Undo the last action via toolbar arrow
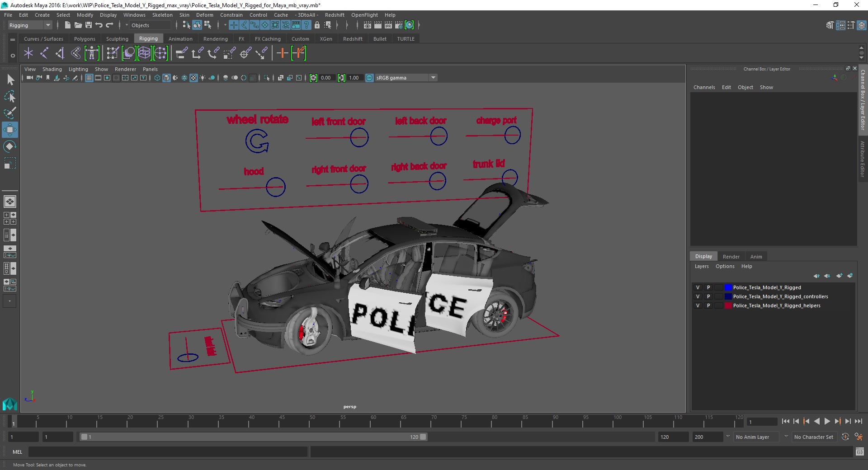The height and width of the screenshot is (470, 868). pos(99,25)
